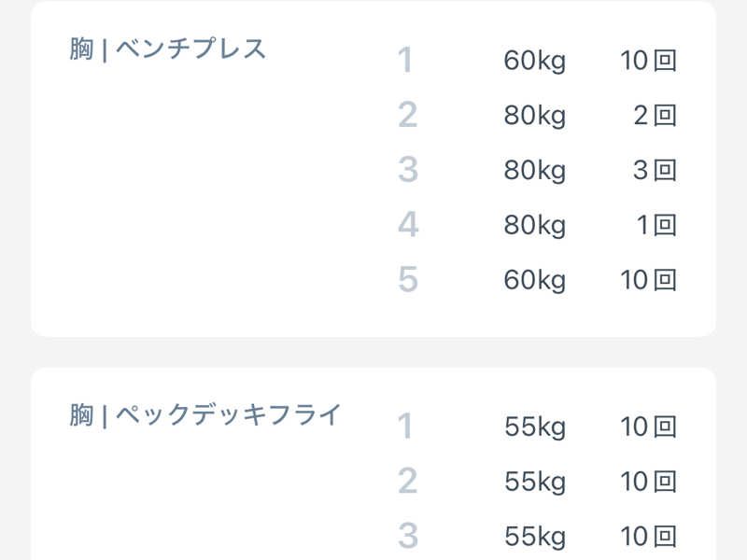The width and height of the screenshot is (747, 560).
Task: Choose set number 3 of ベンチプレス
Action: (407, 170)
